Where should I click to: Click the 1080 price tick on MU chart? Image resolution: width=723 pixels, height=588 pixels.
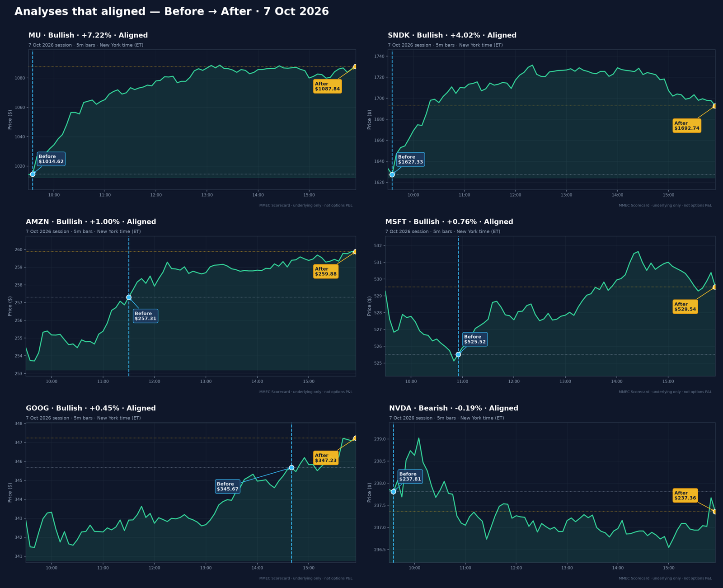tap(20, 78)
